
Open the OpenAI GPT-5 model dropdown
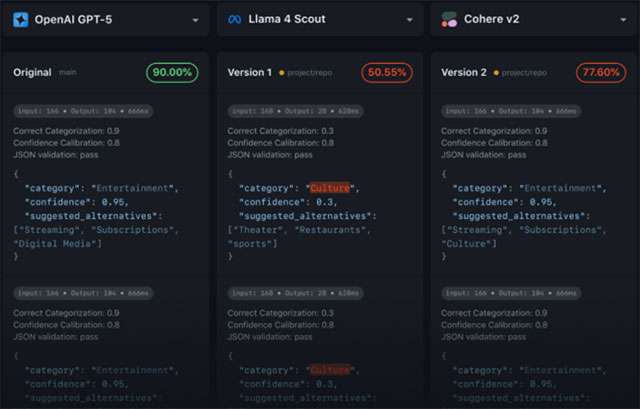pyautogui.click(x=195, y=19)
